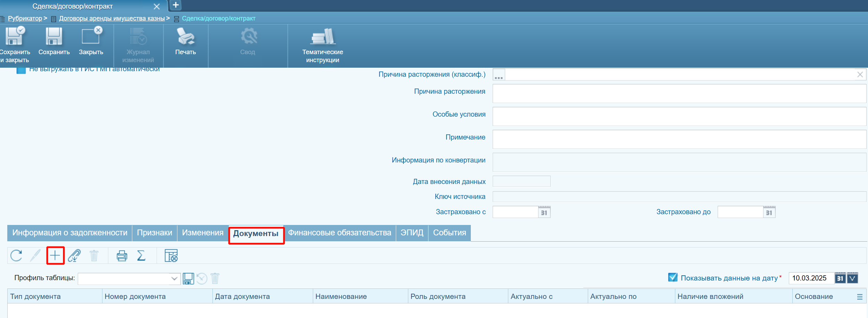Toggle Не выгружать в ГИС ГМП checkbox
Viewport: 868px width, 318px height.
pos(21,70)
